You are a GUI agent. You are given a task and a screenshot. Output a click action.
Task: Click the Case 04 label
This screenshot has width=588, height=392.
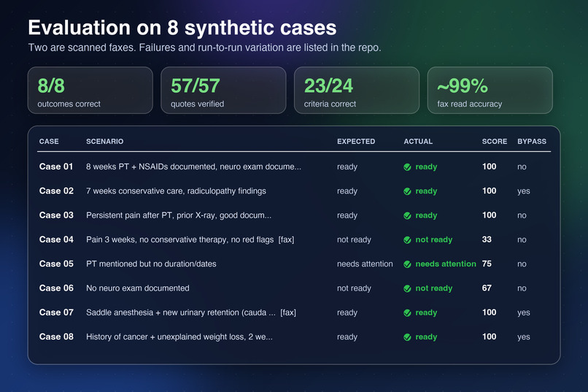[56, 239]
